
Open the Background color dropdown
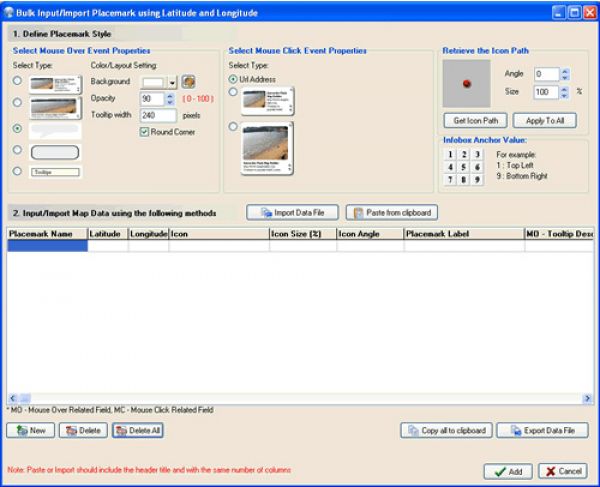point(172,83)
